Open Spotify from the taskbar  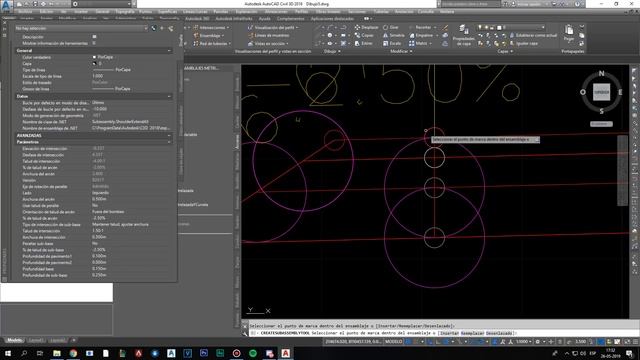click(x=253, y=353)
